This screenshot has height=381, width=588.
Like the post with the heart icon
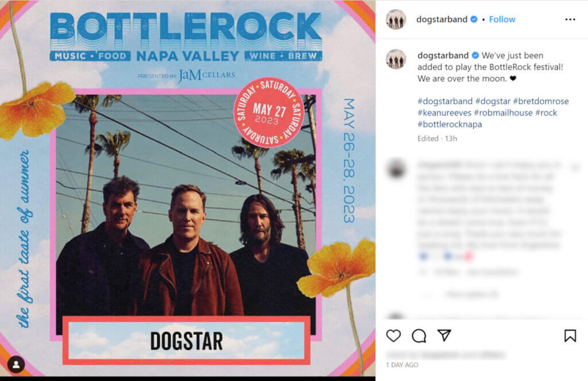[x=393, y=336]
